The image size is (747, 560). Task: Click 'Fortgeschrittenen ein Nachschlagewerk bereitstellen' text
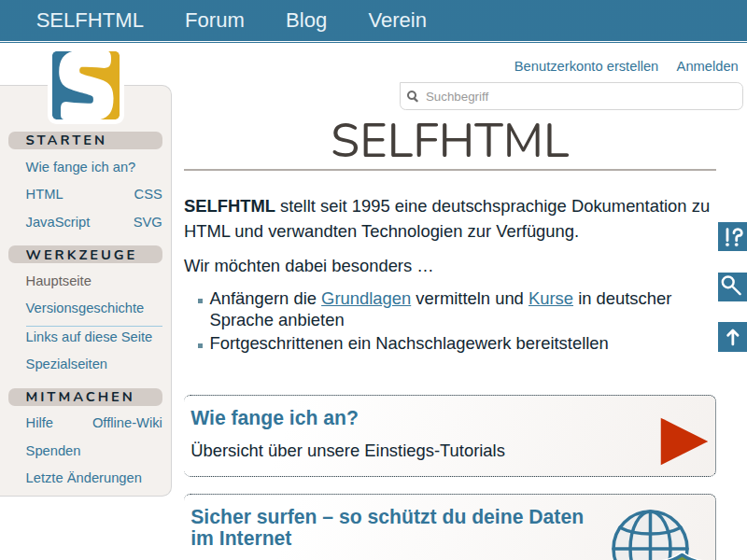pos(409,343)
